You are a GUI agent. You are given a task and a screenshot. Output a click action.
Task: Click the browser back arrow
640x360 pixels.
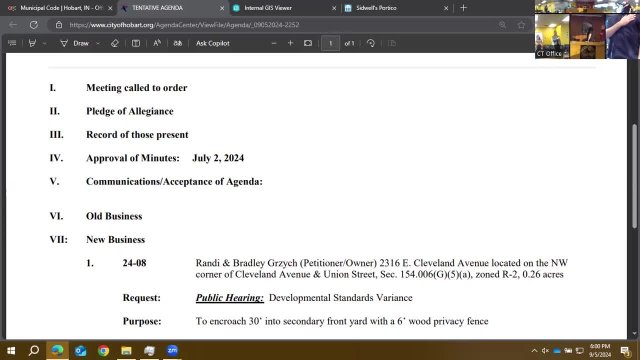point(13,25)
